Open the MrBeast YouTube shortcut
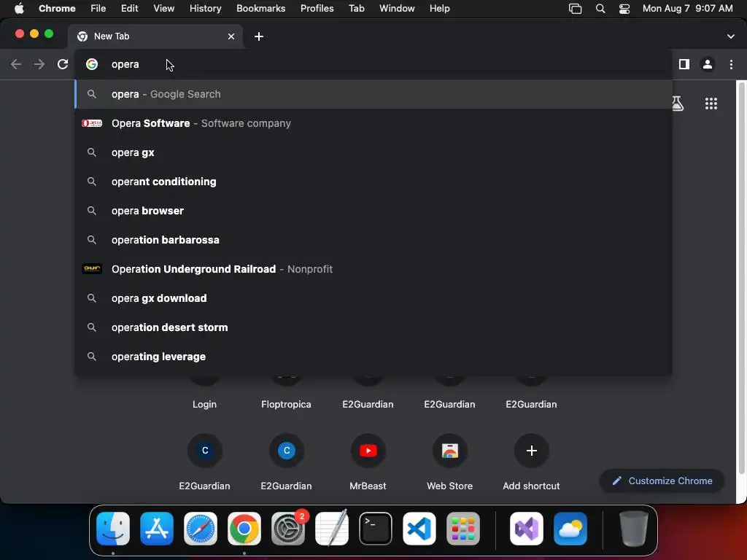This screenshot has height=560, width=747. point(368,451)
